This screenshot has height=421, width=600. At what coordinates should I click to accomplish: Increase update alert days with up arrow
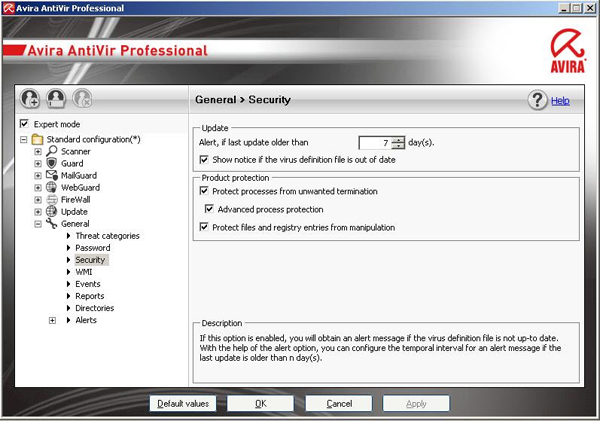(398, 140)
